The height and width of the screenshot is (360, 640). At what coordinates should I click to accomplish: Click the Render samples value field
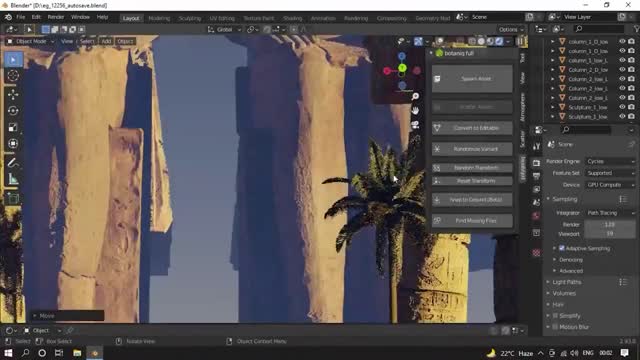[x=610, y=224]
